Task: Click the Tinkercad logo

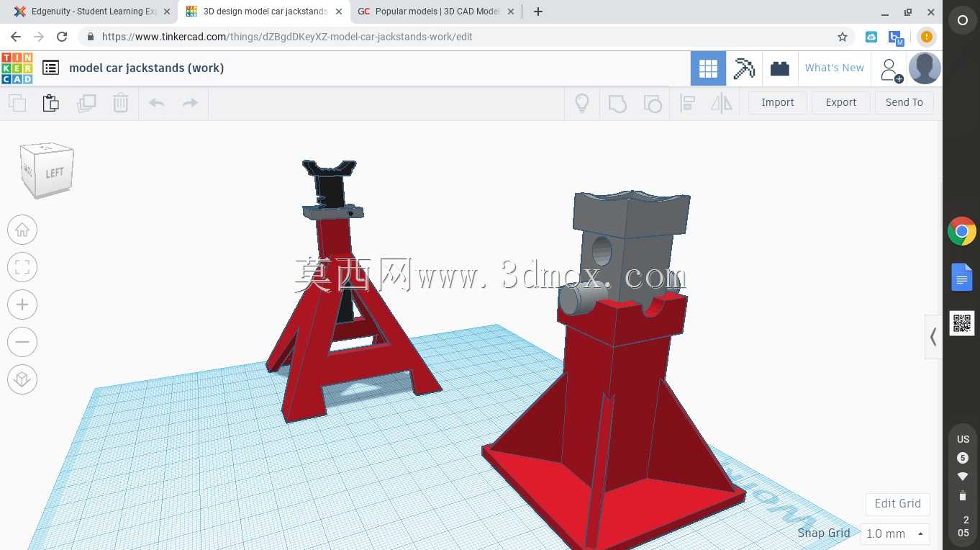Action: tap(17, 68)
